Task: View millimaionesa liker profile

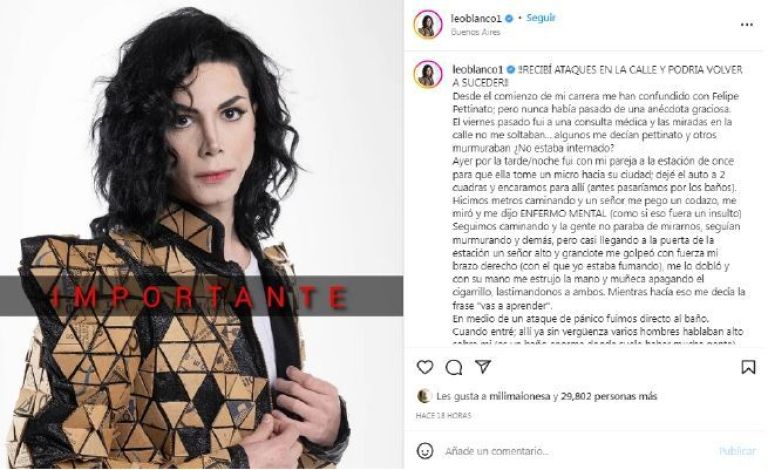Action: click(520, 396)
